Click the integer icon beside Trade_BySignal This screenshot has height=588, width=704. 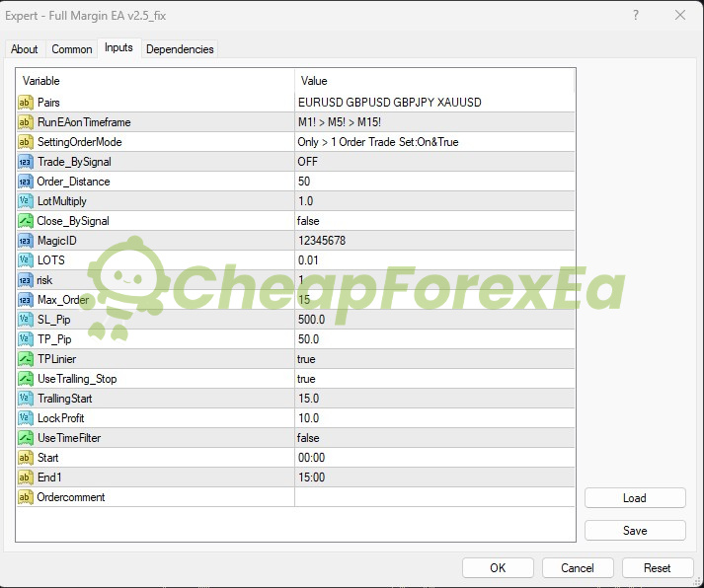(26, 162)
